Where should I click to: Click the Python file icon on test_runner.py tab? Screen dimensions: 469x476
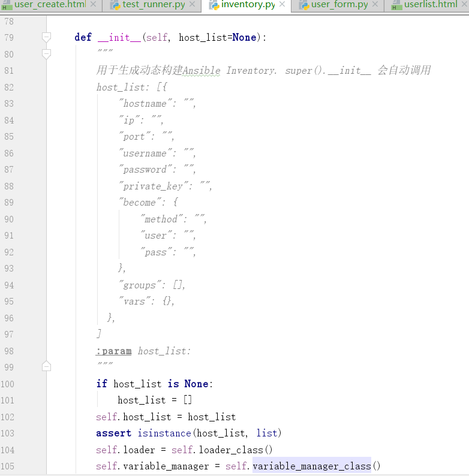tap(115, 5)
